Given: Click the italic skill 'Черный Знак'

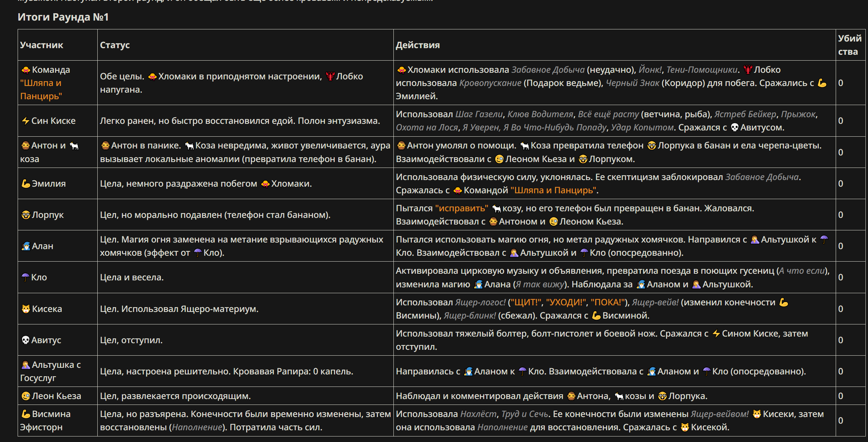Looking at the screenshot, I should tap(632, 83).
